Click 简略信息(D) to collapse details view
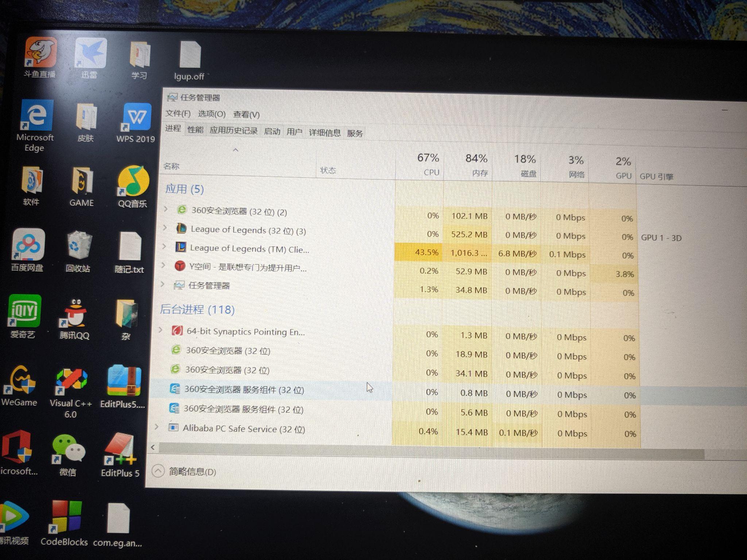 click(191, 472)
